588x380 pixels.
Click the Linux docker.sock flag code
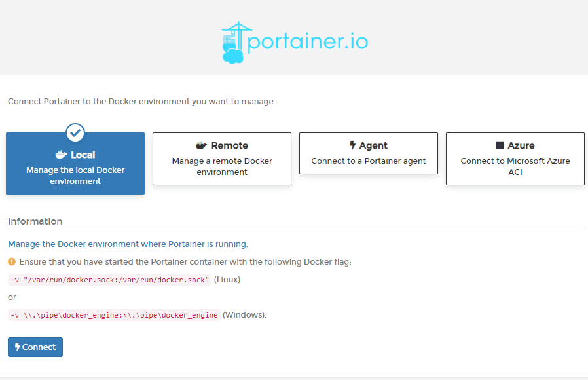[109, 280]
